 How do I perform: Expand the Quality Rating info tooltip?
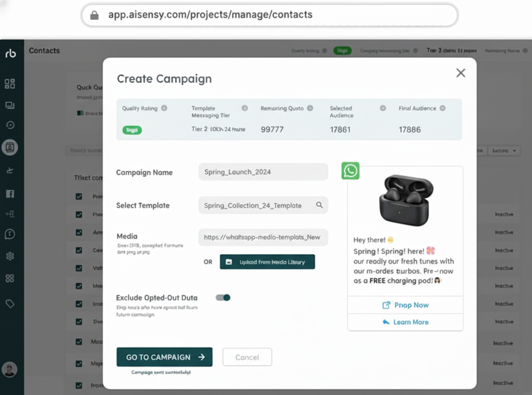coord(165,108)
